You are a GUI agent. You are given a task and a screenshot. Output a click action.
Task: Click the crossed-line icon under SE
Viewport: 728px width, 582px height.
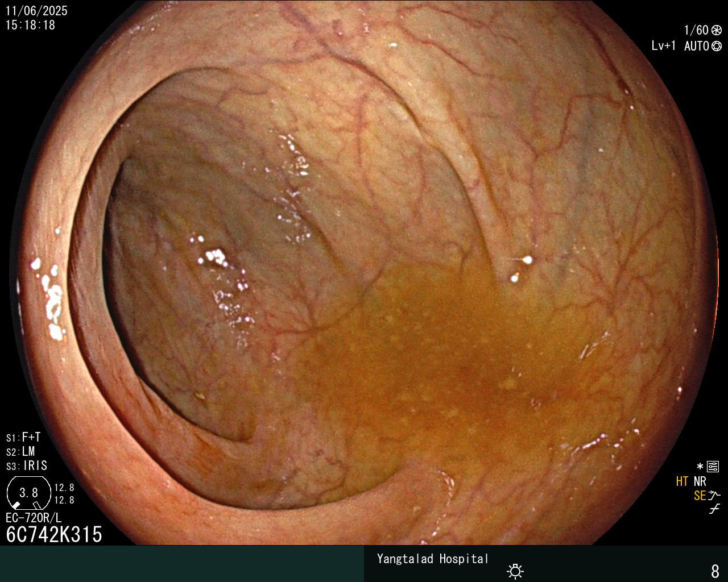point(714,509)
